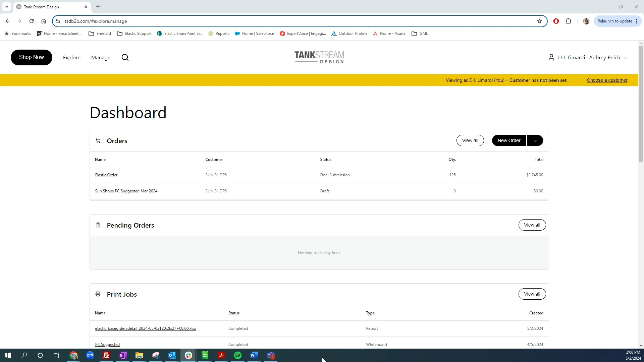Open the Chrome extensions puzzle icon

(x=568, y=21)
